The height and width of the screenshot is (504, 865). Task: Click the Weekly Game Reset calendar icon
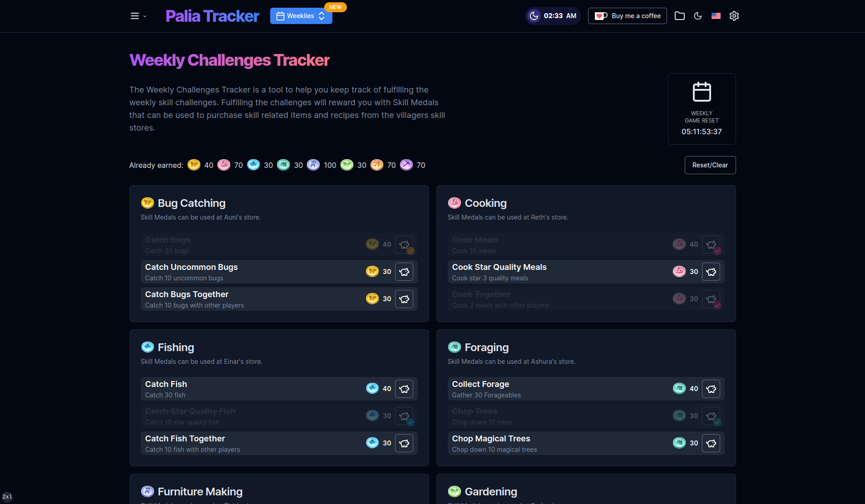(x=702, y=92)
